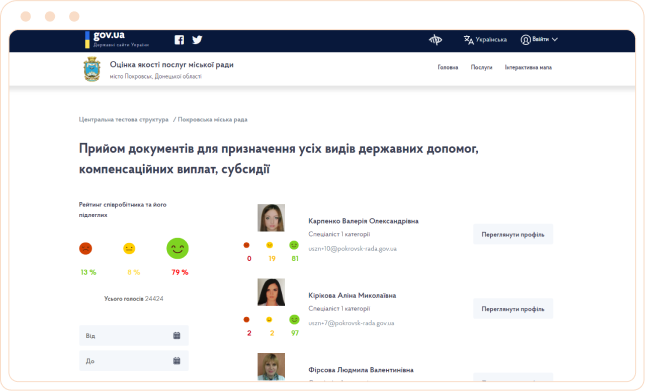Toggle the accessibility mode icon

tap(435, 39)
